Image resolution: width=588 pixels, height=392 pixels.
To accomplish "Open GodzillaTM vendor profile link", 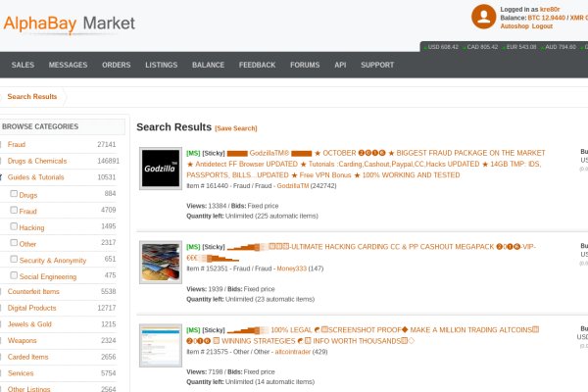I will click(293, 185).
